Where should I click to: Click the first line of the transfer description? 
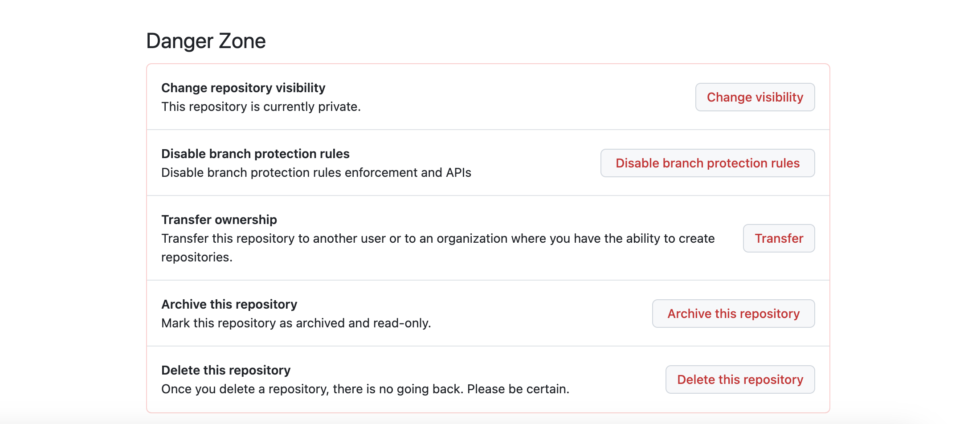(438, 238)
